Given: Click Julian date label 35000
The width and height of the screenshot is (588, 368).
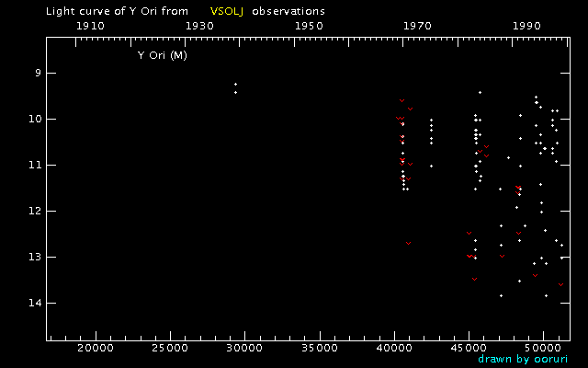Looking at the screenshot, I should (x=320, y=348).
